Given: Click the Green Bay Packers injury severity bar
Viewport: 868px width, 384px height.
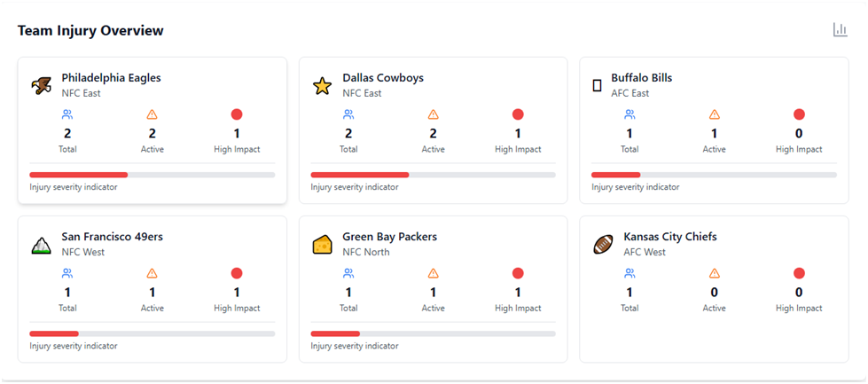Looking at the screenshot, I should tap(434, 333).
